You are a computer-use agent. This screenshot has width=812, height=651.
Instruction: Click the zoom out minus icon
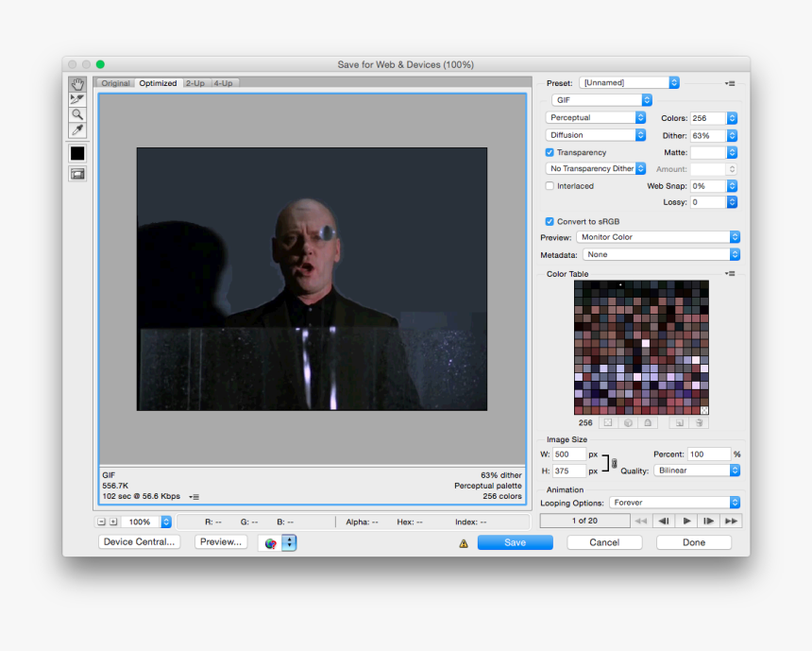[x=102, y=522]
